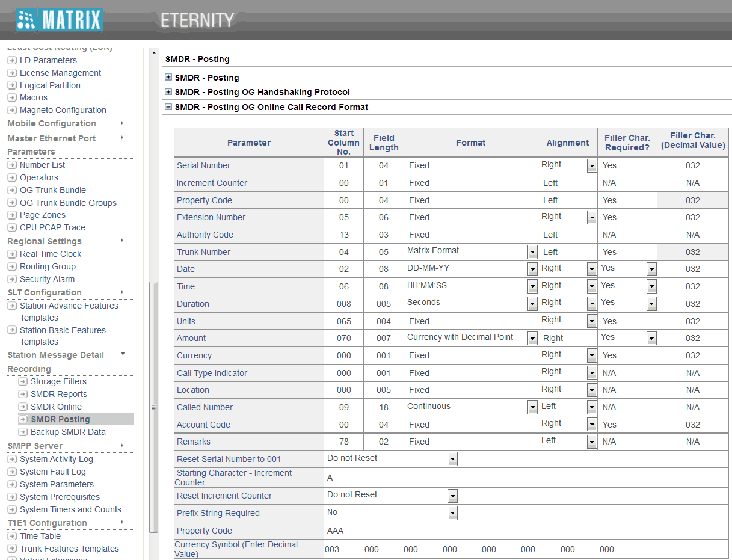
Task: Click arrow icon beside Security Alarm
Action: 12,279
